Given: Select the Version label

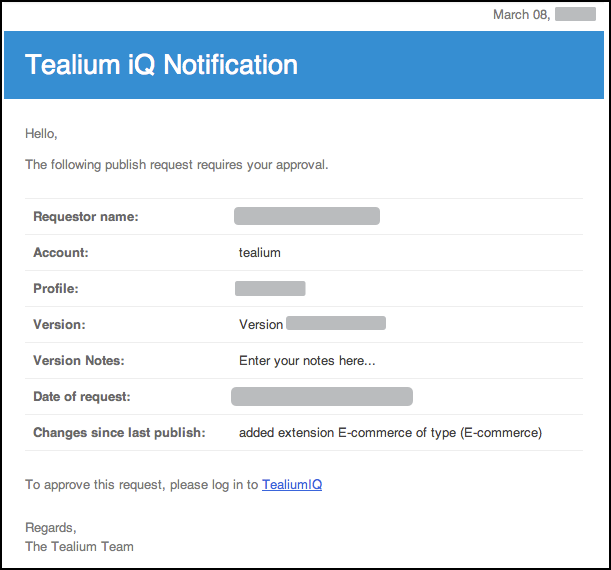Looking at the screenshot, I should (59, 325).
